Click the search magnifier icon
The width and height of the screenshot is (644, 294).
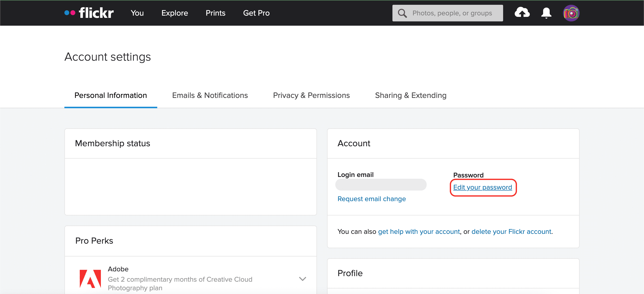click(x=402, y=13)
